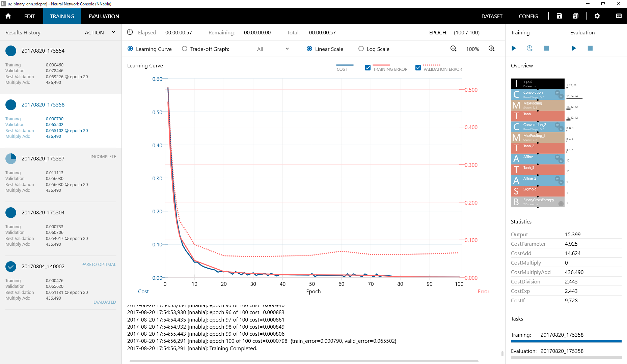Click the zoom-in magnifier above the graph
The image size is (627, 364).
point(491,49)
